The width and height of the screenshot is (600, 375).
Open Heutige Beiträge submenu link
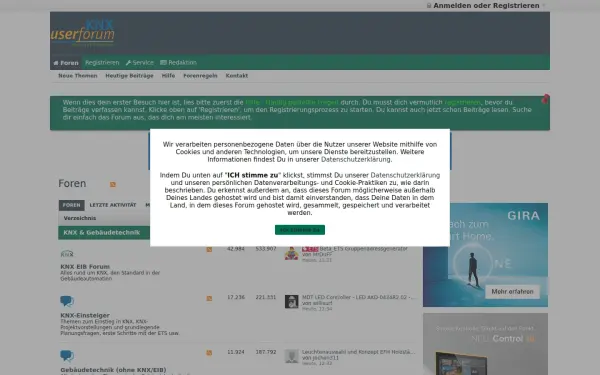point(129,76)
